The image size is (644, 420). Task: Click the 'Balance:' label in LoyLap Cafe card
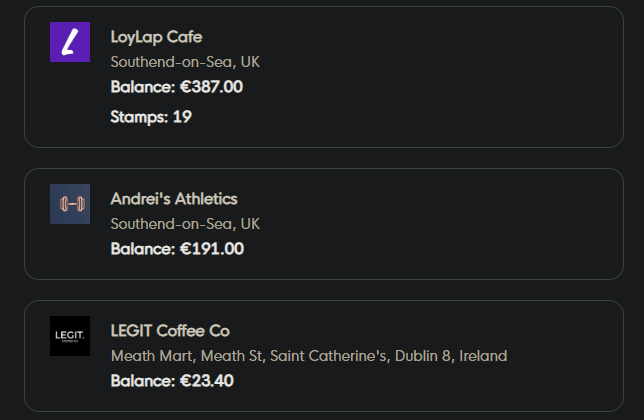click(x=143, y=87)
